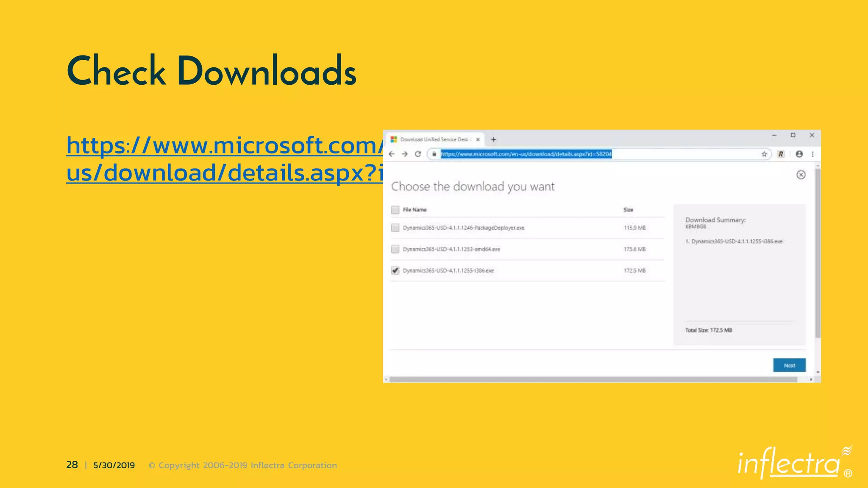Close the browser window
This screenshot has width=868, height=488.
pyautogui.click(x=812, y=136)
